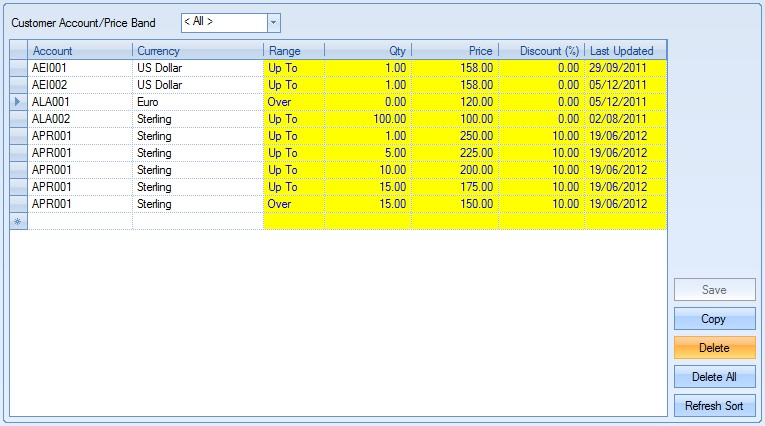Click the Refresh Sort button
This screenshot has height=426, width=765.
714,406
